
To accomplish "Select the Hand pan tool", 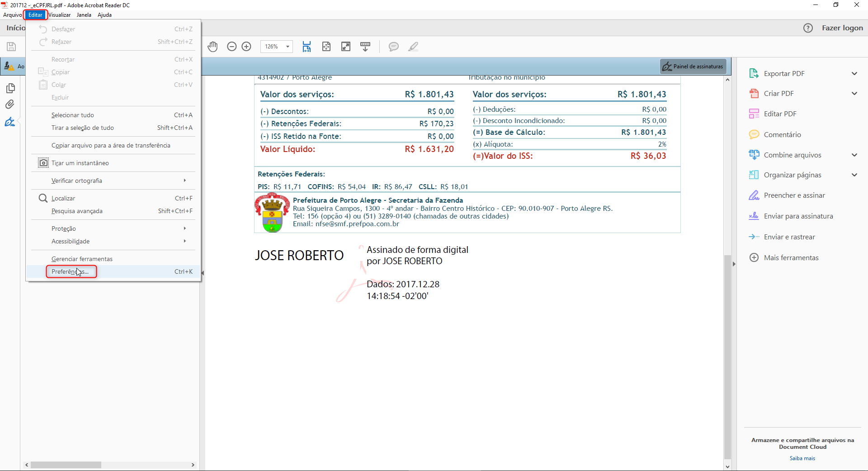I will coord(212,47).
